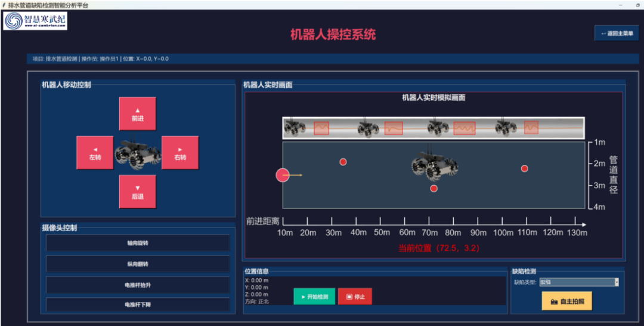The width and height of the screenshot is (644, 326).
Task: Click second red defect box in pipe strip
Action: click(394, 128)
